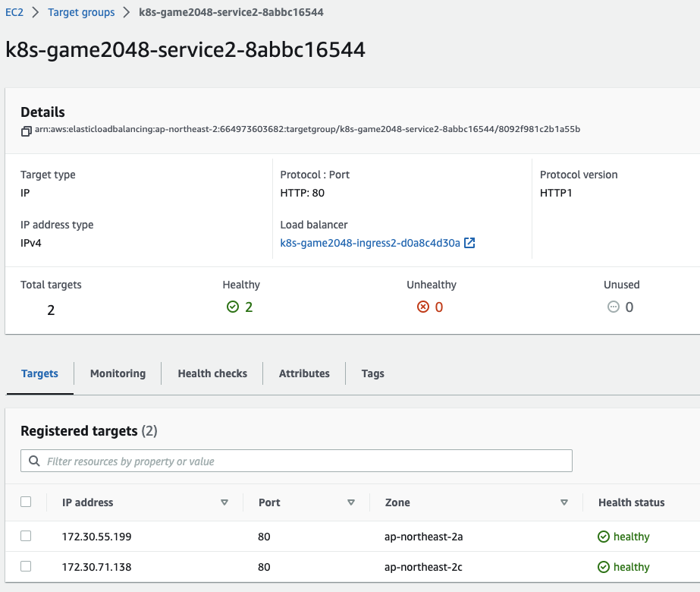
Task: Click the Registered targets (2) heading
Action: coord(89,430)
